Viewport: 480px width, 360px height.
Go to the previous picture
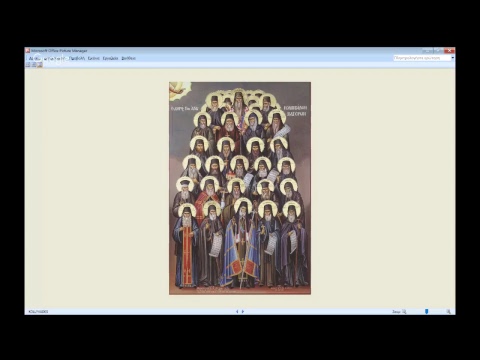[237, 311]
